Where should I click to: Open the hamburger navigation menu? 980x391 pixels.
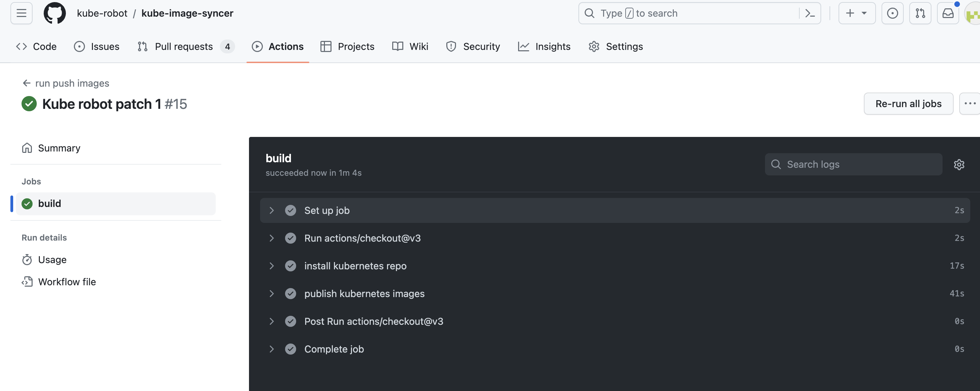coord(21,12)
